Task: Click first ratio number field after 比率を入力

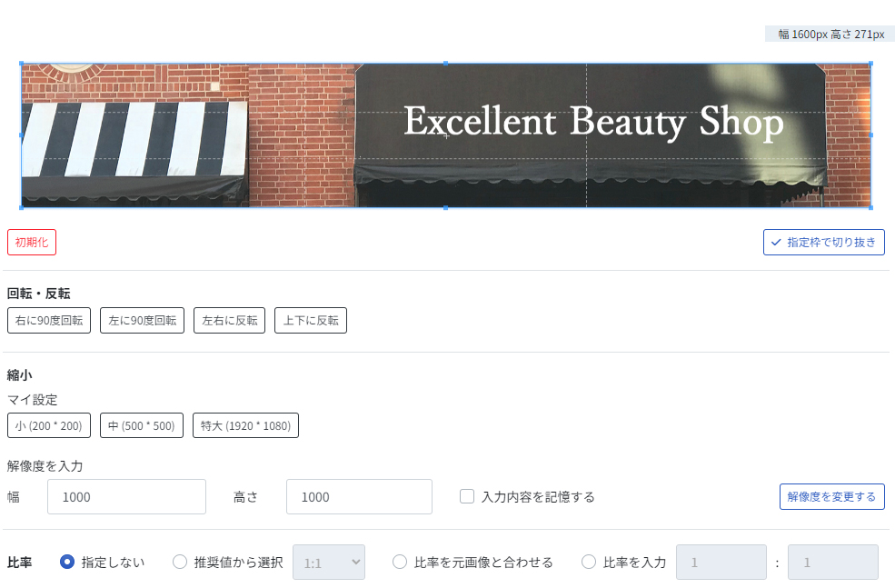Action: 721,563
